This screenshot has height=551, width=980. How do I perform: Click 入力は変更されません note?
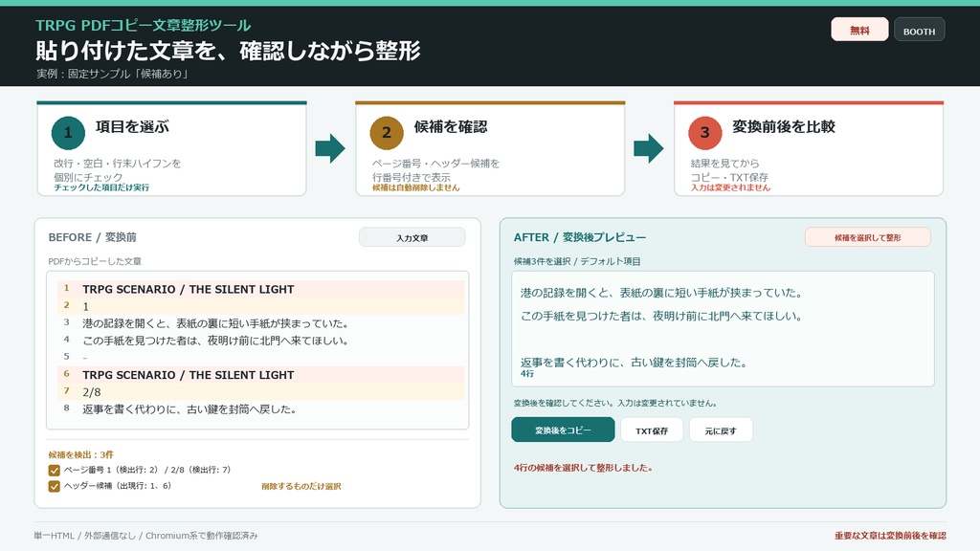click(730, 187)
